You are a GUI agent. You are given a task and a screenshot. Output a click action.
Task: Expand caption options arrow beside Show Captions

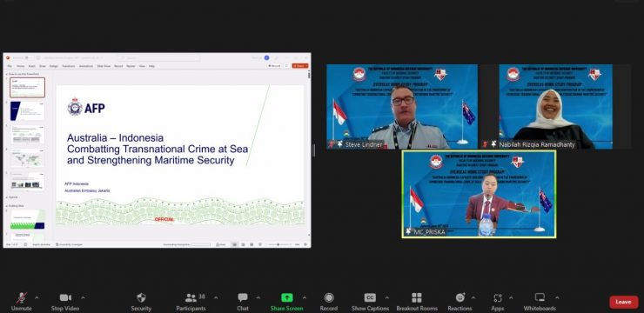click(386, 298)
